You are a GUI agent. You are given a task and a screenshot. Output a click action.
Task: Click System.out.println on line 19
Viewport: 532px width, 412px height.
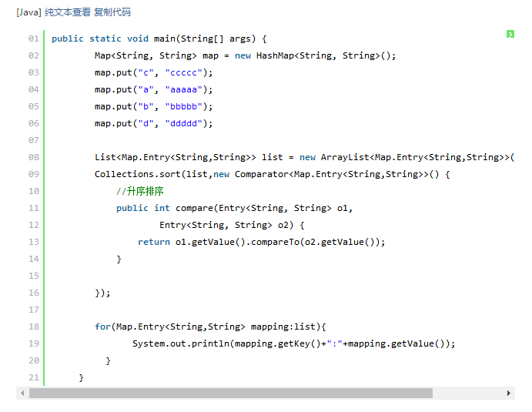click(x=181, y=343)
